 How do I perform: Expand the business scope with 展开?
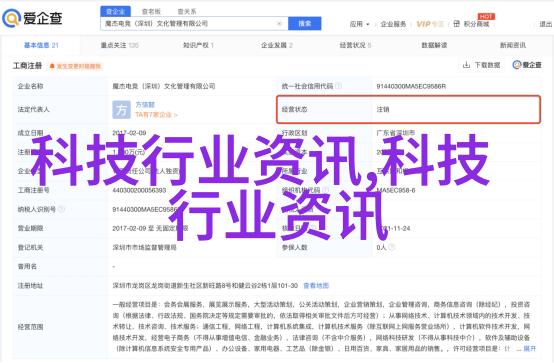point(529,349)
